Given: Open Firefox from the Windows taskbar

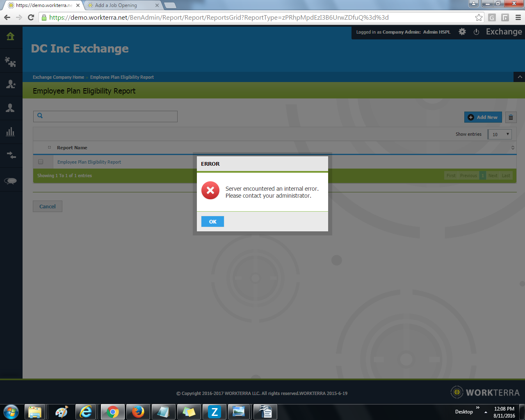Looking at the screenshot, I should [138, 411].
